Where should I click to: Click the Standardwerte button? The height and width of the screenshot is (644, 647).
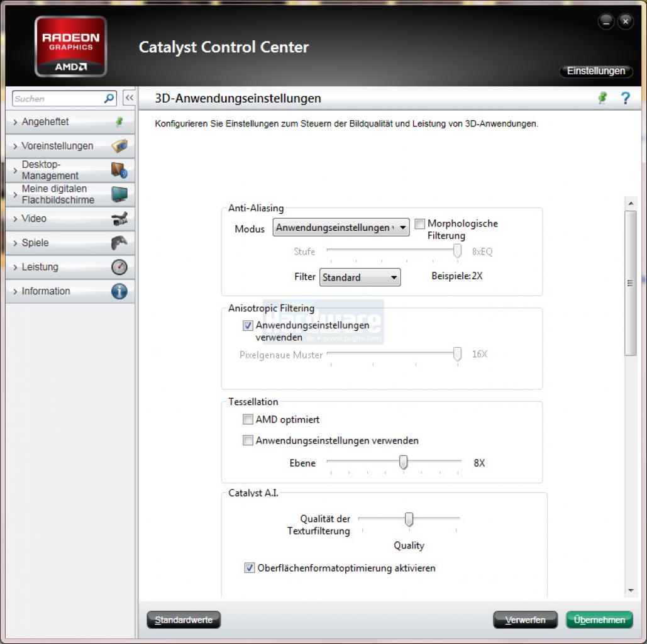tap(184, 619)
